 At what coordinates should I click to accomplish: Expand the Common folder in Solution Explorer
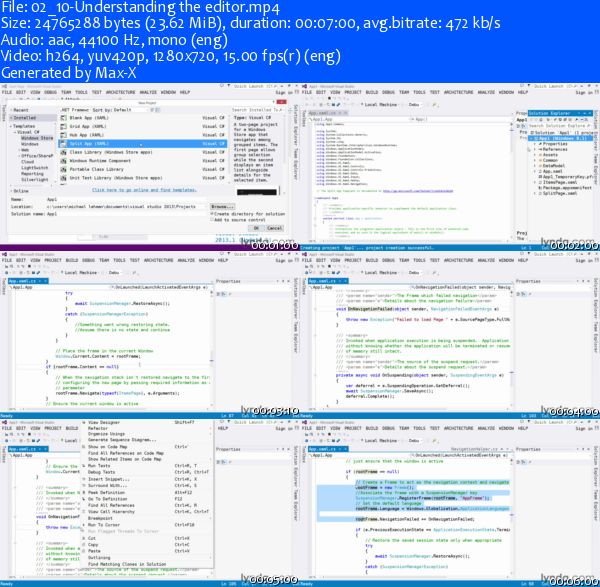(x=535, y=160)
